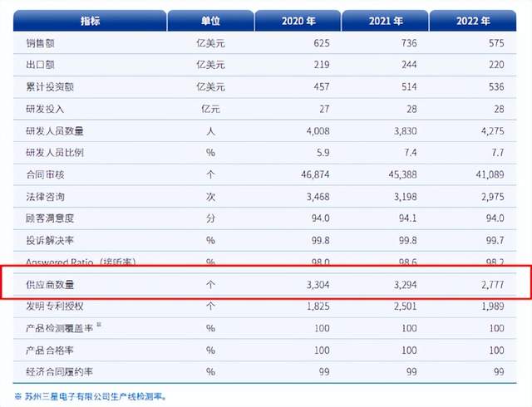Image resolution: width=532 pixels, height=407 pixels.
Task: Click the 7.4 R&D staff ratio
Action: point(410,153)
